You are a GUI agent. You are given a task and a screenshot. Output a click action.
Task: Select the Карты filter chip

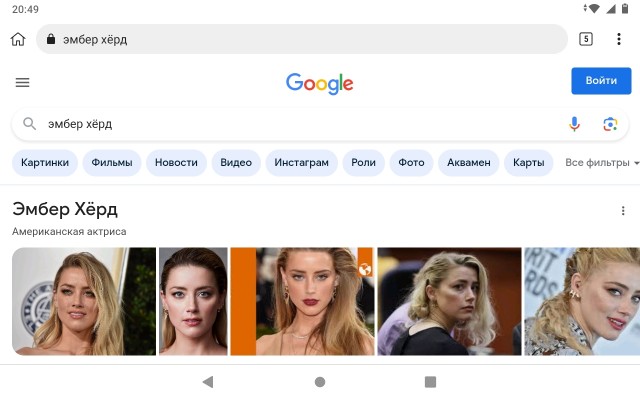(529, 162)
